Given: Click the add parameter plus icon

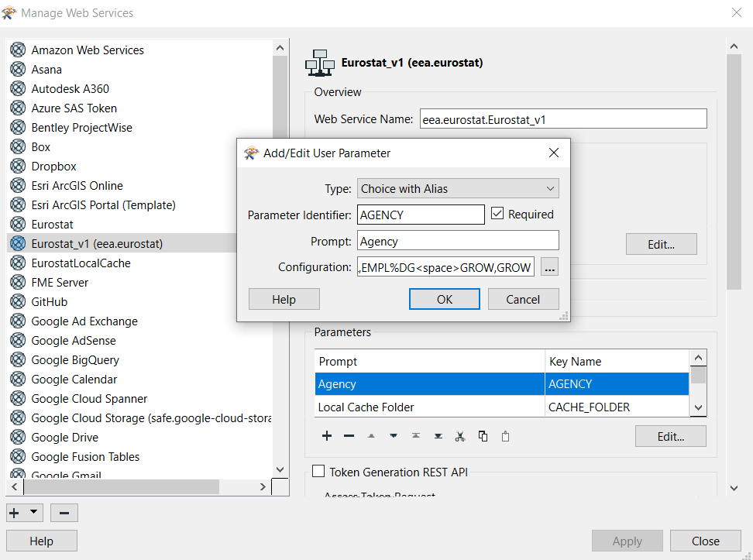Looking at the screenshot, I should 327,436.
